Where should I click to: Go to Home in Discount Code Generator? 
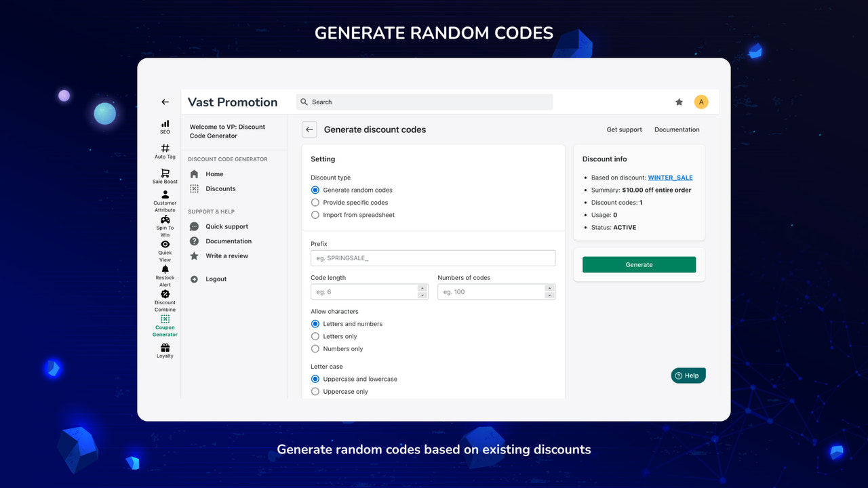coord(215,174)
